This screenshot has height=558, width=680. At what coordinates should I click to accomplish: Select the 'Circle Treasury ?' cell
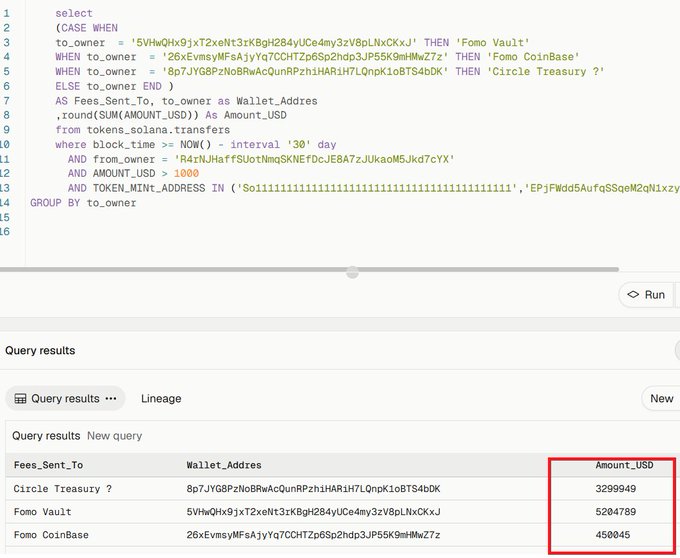(x=62, y=489)
